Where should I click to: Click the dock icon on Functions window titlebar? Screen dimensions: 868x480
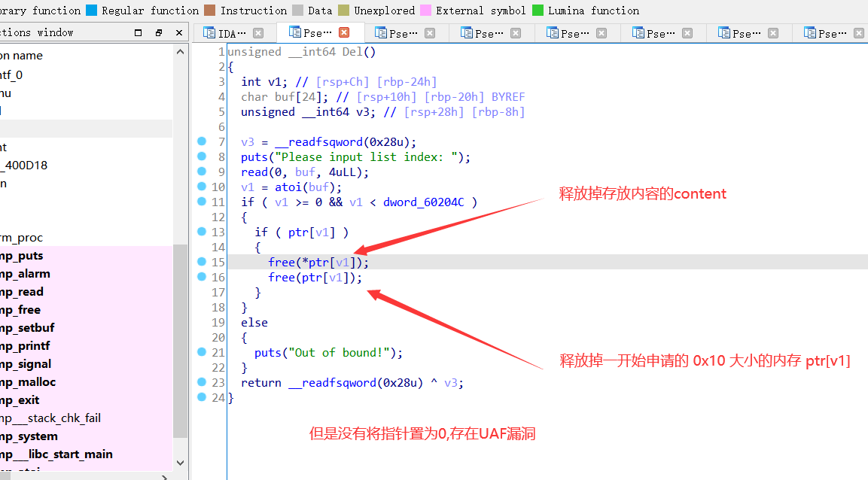point(158,32)
